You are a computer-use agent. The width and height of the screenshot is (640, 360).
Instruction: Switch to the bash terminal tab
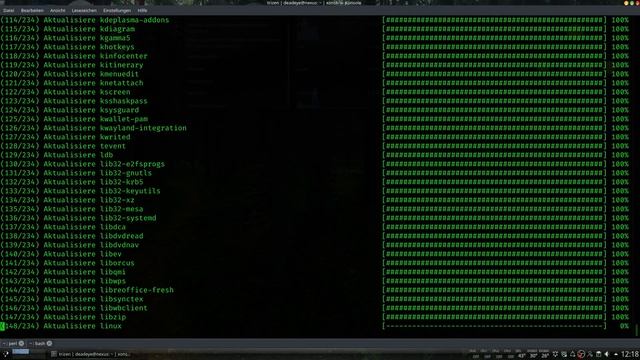[x=39, y=344]
